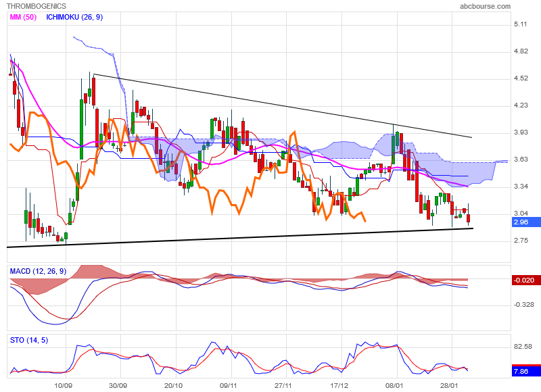Click the MACD value tag -0.020
Image resolution: width=541 pixels, height=392 pixels.
(x=527, y=280)
